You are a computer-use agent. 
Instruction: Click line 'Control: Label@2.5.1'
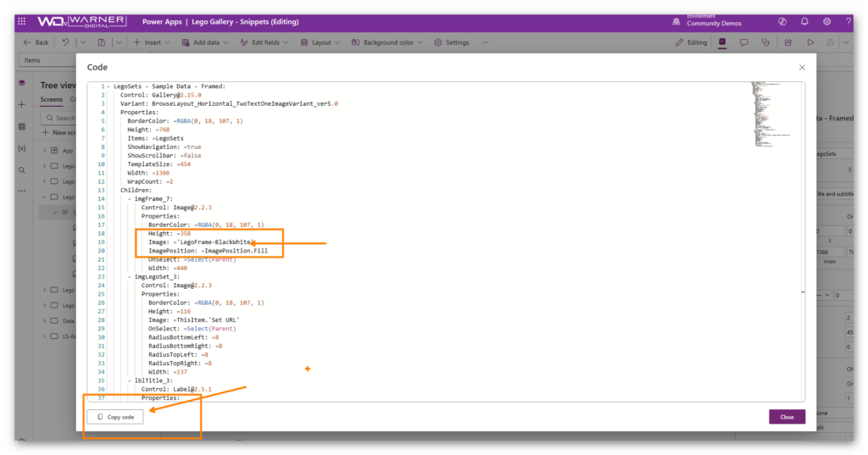point(176,389)
